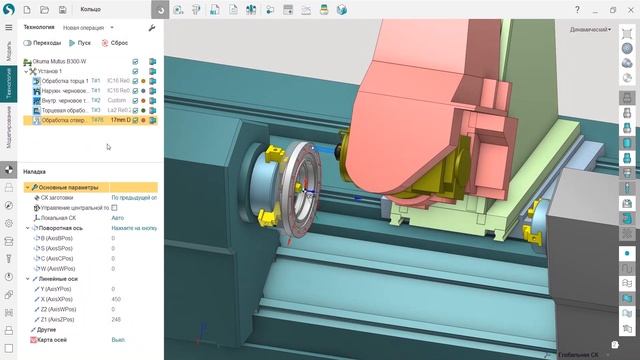Screen dimensions: 640x360
Task: Toggle checkbox for Наружн. черновое operation
Action: coord(135,91)
